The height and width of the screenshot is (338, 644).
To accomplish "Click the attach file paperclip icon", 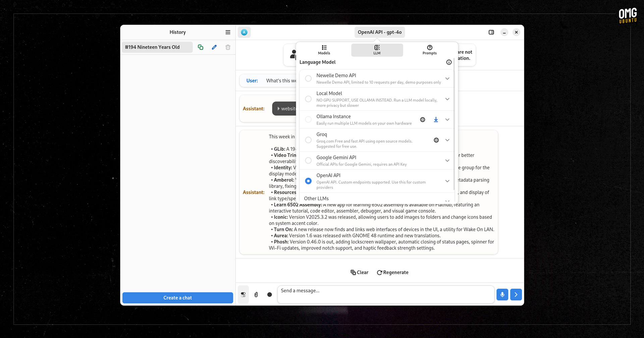I will [256, 294].
